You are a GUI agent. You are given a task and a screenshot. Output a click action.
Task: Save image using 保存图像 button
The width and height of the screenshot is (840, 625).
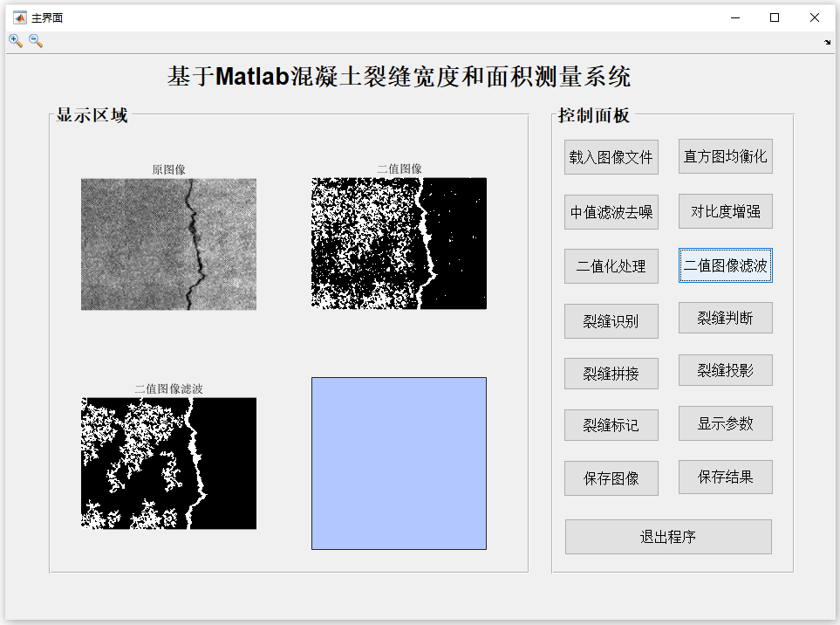(x=611, y=478)
